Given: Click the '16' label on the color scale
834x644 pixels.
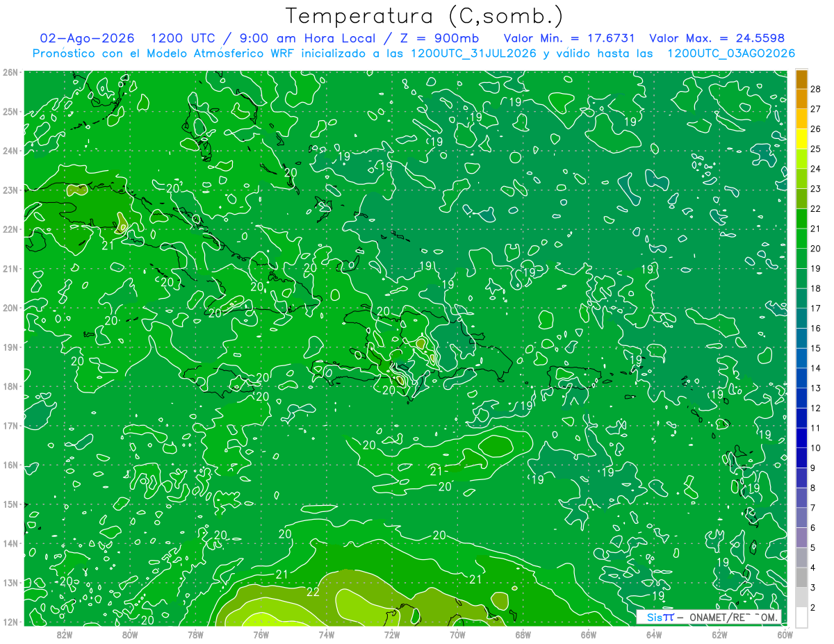Looking at the screenshot, I should click(x=815, y=329).
